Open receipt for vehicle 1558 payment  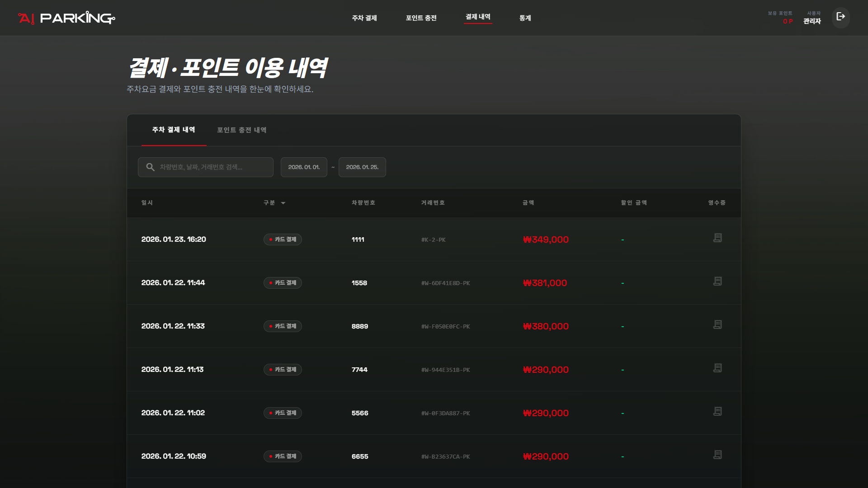click(717, 282)
